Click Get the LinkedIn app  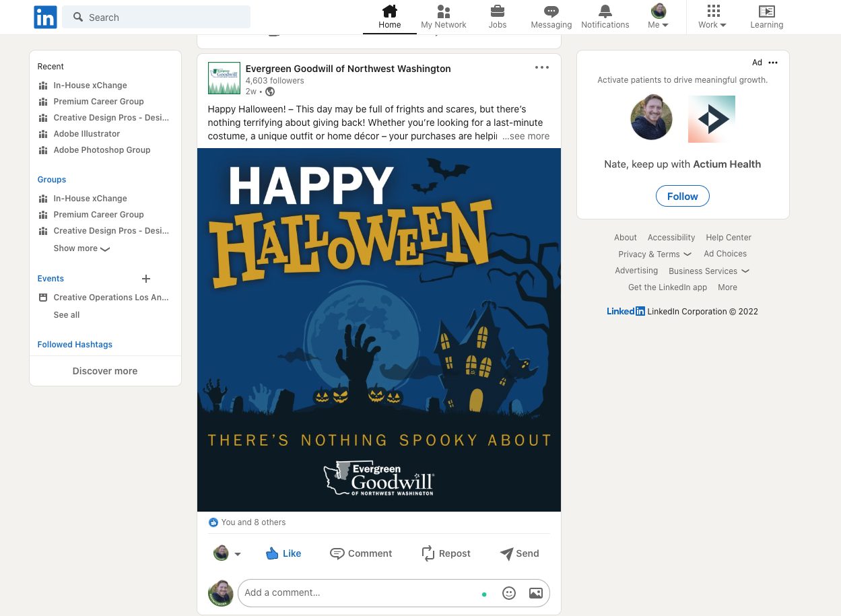(x=668, y=287)
